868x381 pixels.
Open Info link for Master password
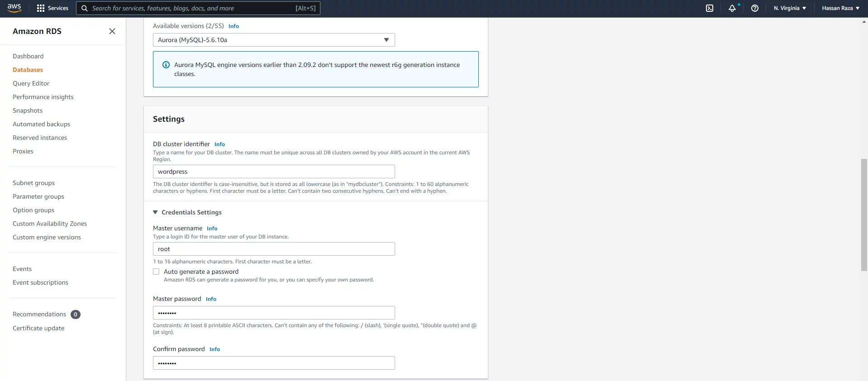tap(211, 299)
